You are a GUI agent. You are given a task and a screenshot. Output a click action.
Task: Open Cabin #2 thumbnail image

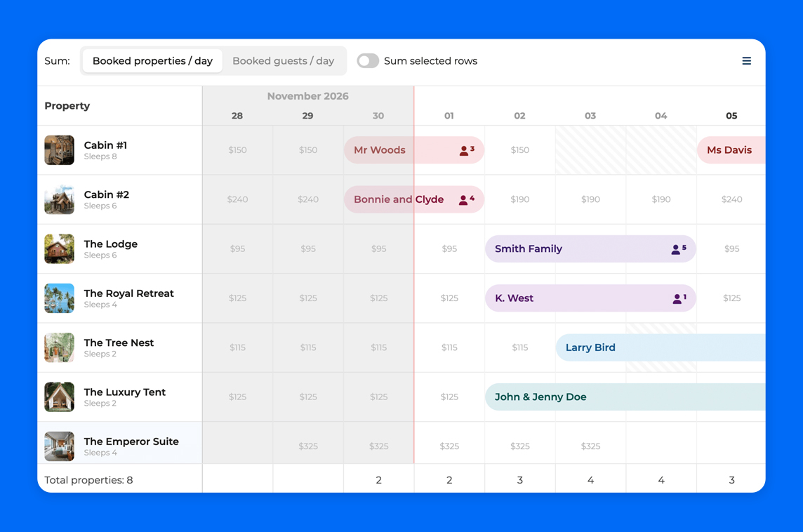coord(60,199)
